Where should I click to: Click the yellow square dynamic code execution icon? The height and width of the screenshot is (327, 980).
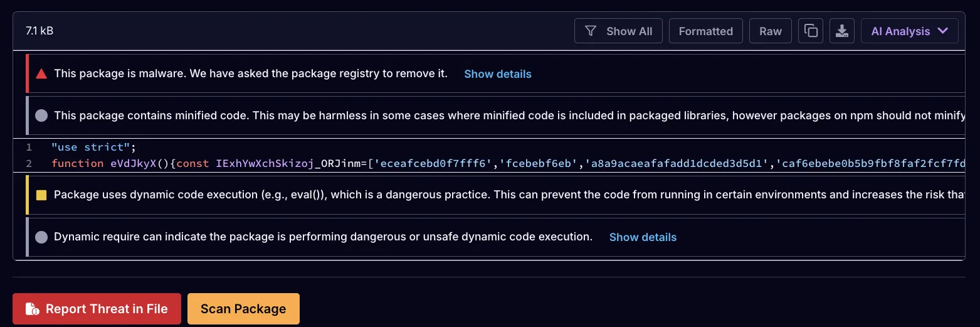[x=41, y=195]
